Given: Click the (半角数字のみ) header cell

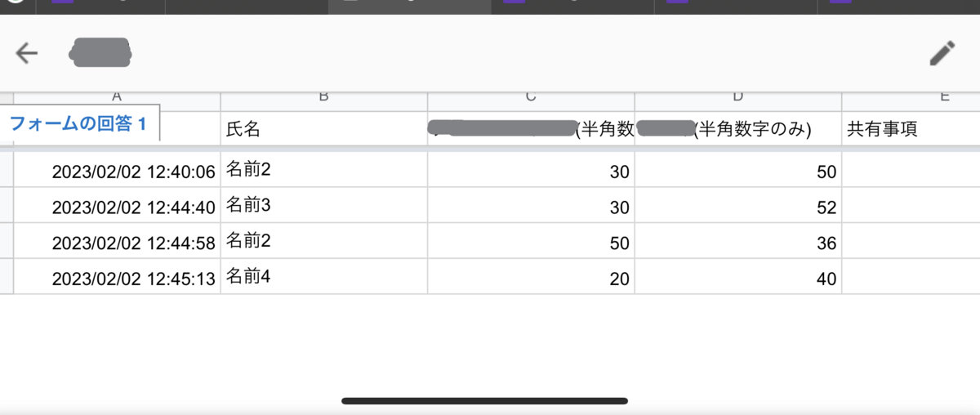Looking at the screenshot, I should [738, 129].
